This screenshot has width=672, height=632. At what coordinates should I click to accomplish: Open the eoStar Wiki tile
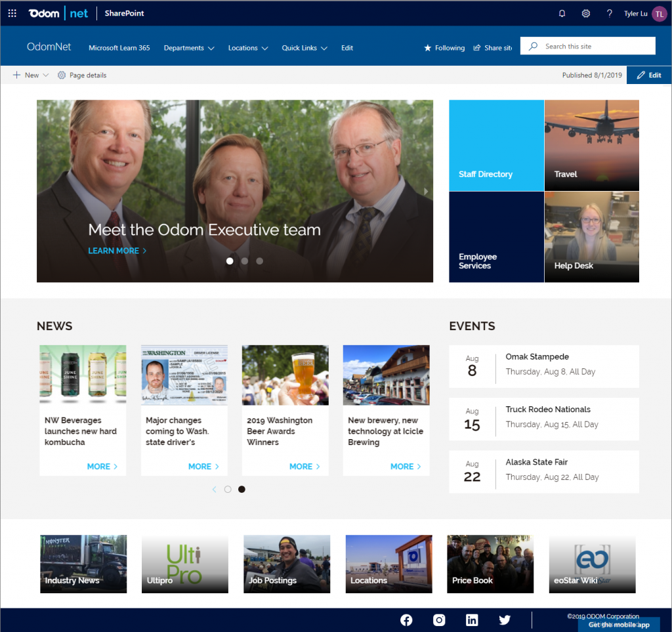coord(593,564)
